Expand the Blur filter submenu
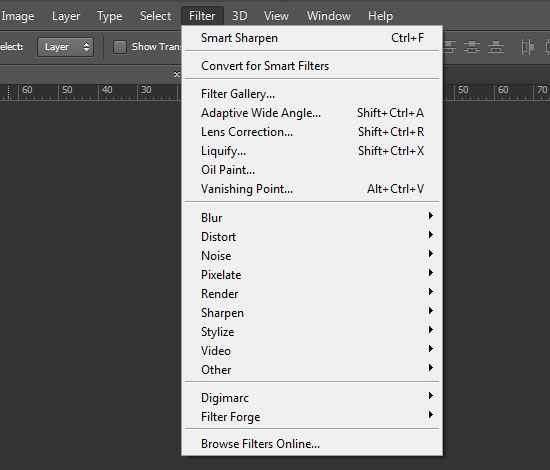 (312, 217)
